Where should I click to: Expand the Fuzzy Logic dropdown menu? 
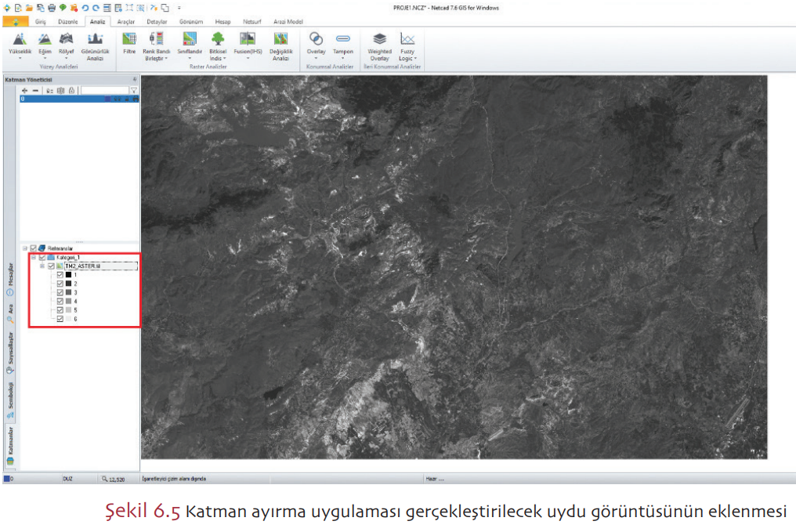tap(407, 57)
